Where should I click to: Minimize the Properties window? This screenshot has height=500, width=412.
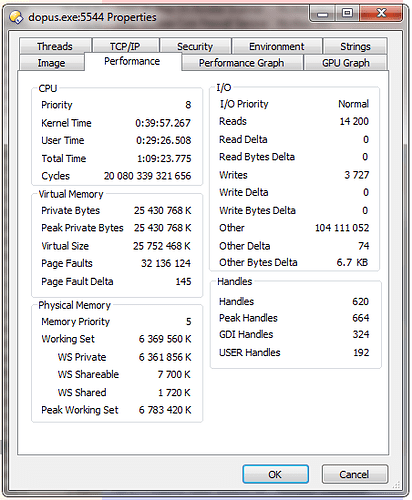323,13
